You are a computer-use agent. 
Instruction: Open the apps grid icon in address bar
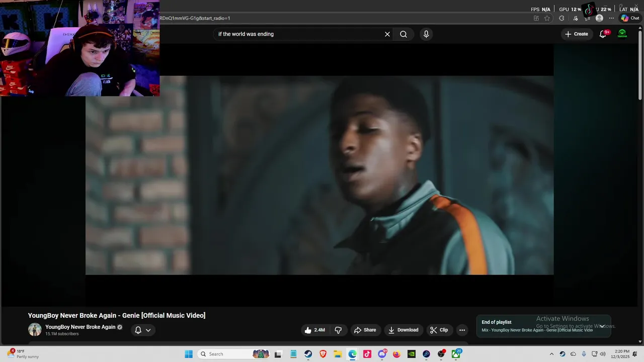point(536,18)
